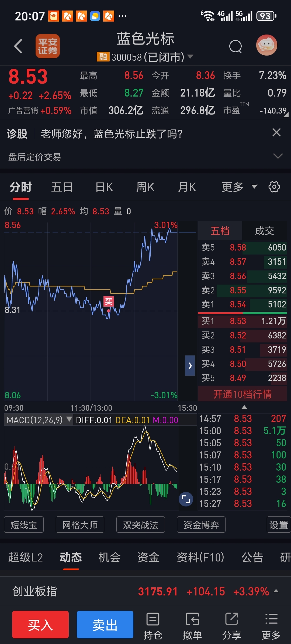Image resolution: width=291 pixels, height=644 pixels.
Task: Tap the search magnifier icon
Action: coord(235,46)
